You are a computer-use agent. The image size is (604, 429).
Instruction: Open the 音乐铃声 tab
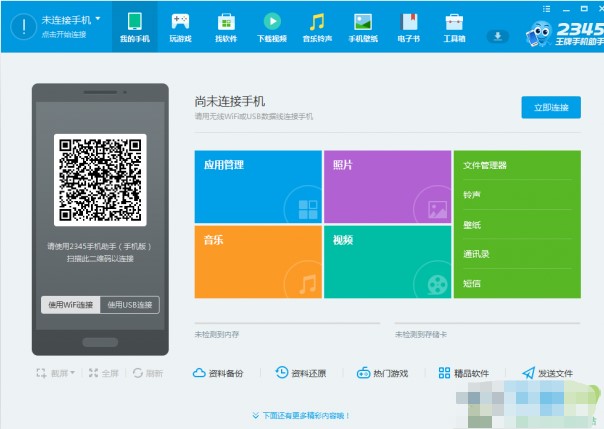tap(317, 27)
